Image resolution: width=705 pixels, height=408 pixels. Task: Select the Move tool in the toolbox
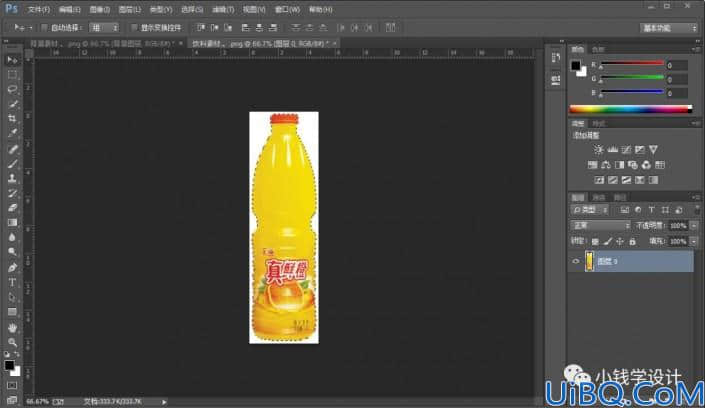click(12, 60)
